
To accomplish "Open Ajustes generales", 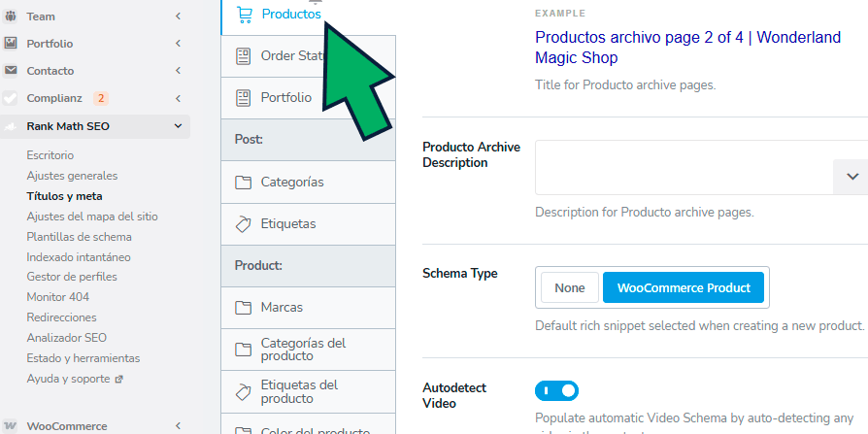I will [72, 176].
